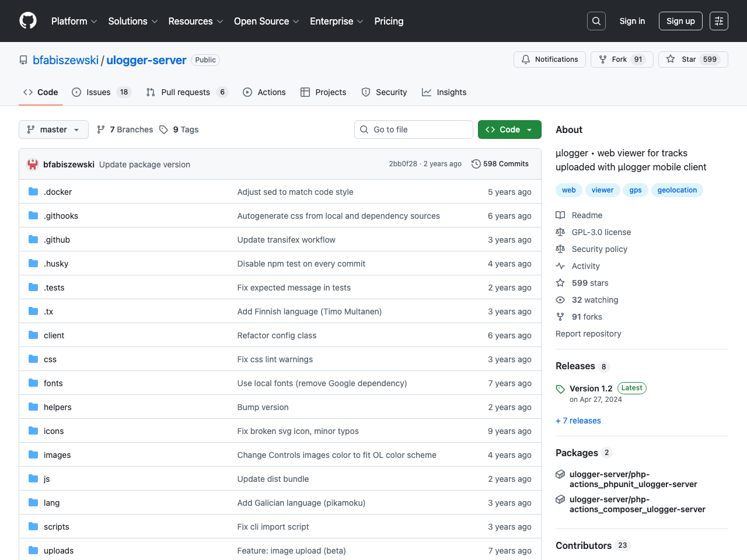The image size is (747, 560).
Task: Open the Readme via the book icon
Action: point(560,215)
